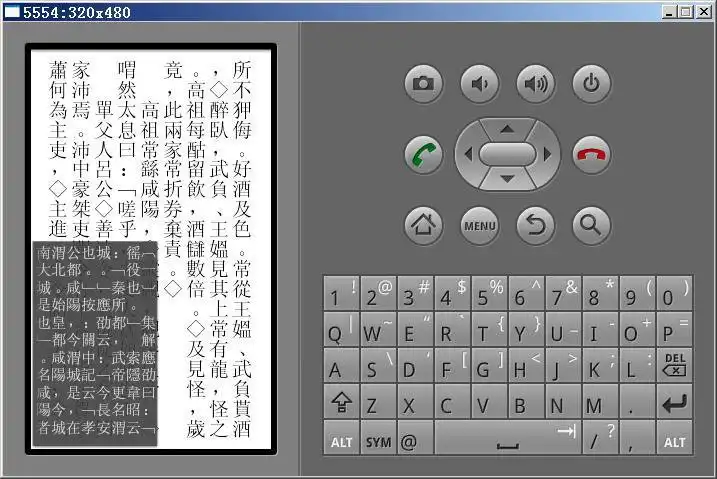Click the number 0 key
The height and width of the screenshot is (479, 717).
point(675,293)
